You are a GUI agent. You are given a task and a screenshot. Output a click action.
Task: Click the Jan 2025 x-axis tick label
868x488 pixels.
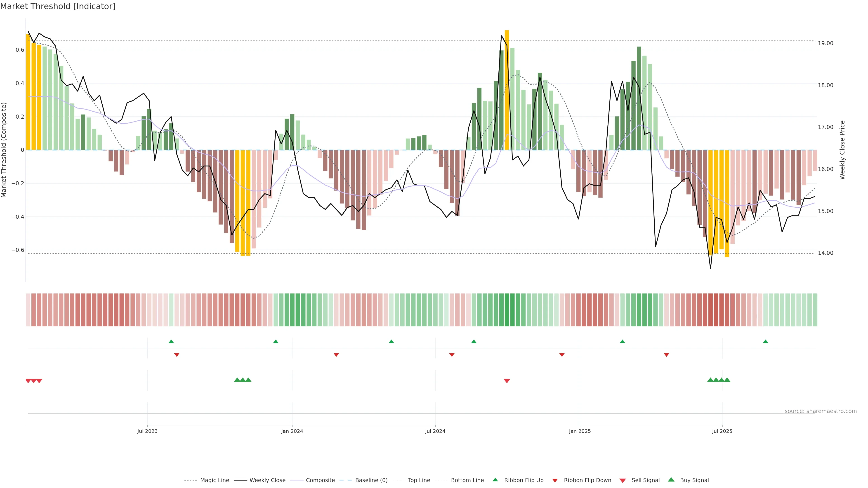(x=580, y=431)
